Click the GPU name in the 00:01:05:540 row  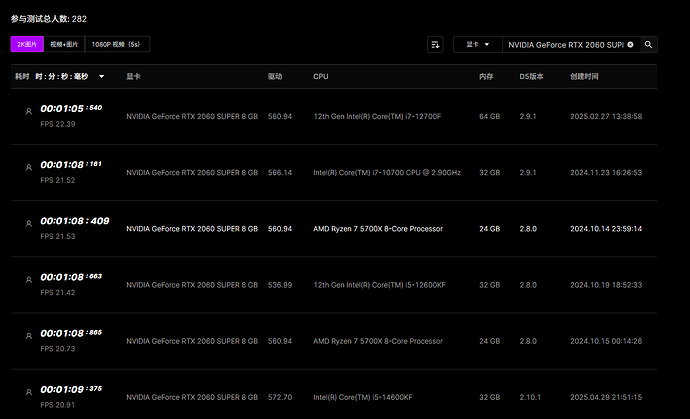192,117
